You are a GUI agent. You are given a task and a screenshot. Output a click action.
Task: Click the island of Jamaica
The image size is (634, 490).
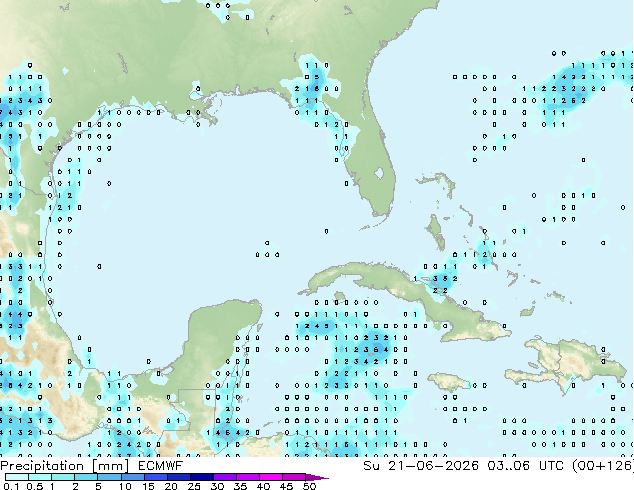(x=449, y=382)
